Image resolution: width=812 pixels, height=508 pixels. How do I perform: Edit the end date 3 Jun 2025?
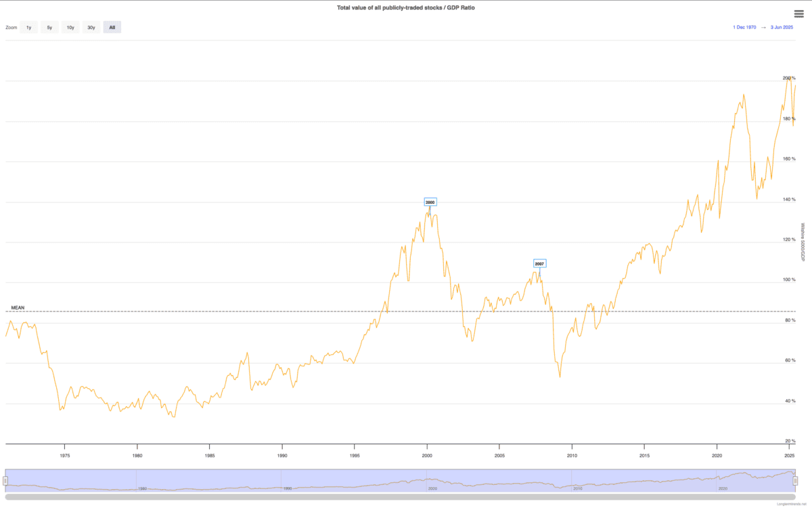pyautogui.click(x=782, y=27)
